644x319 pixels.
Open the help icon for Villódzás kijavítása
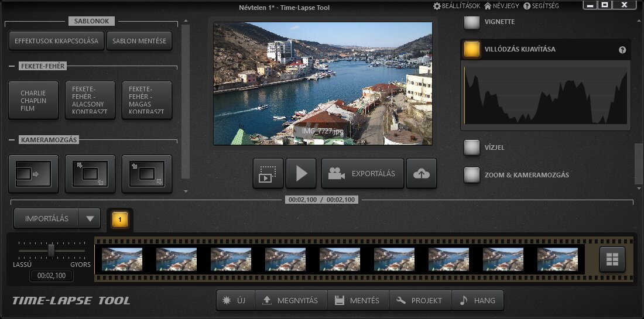coord(622,50)
